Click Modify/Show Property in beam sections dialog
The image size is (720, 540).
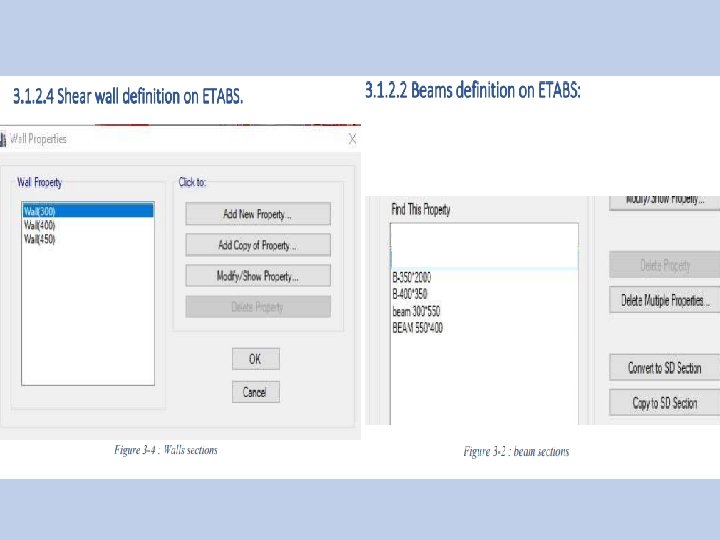[664, 202]
